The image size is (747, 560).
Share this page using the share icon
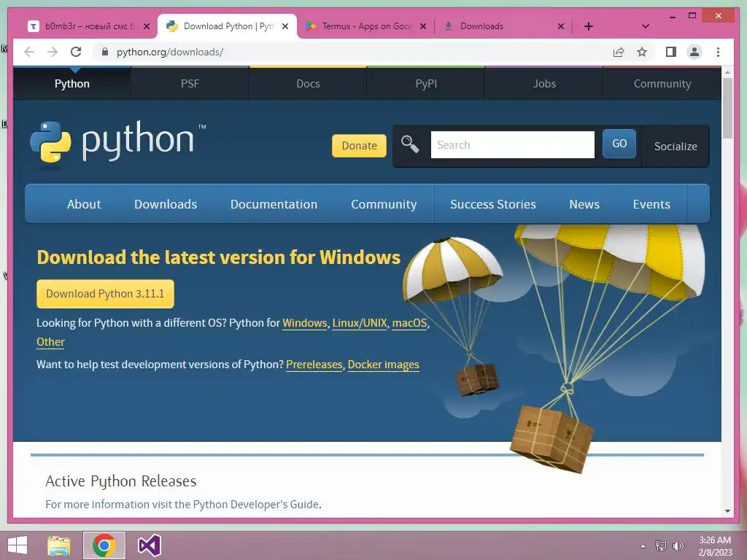619,52
